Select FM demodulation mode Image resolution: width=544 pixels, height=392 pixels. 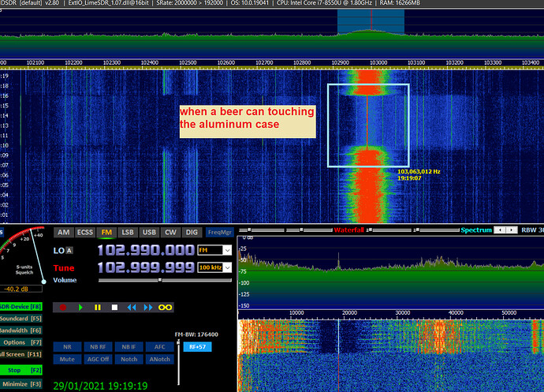106,233
